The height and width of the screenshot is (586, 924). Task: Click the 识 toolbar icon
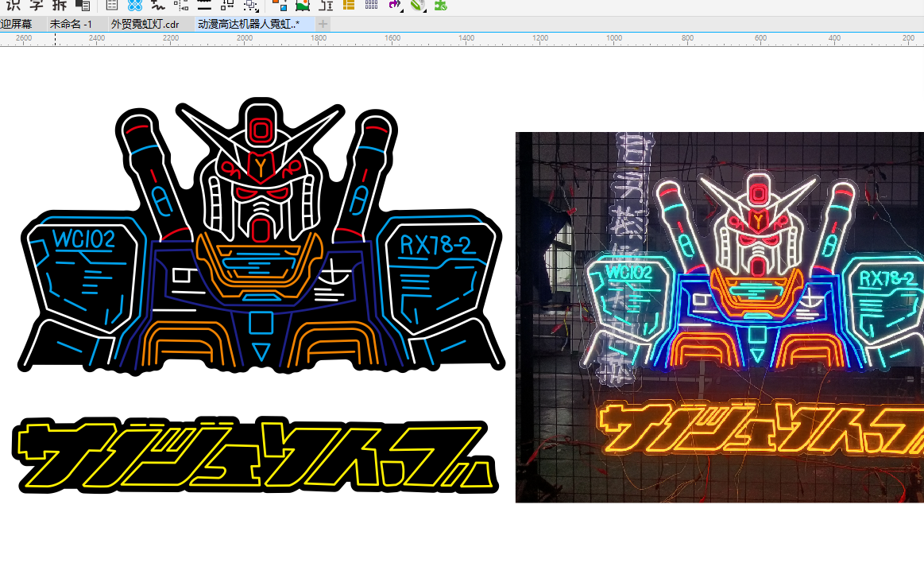click(13, 6)
